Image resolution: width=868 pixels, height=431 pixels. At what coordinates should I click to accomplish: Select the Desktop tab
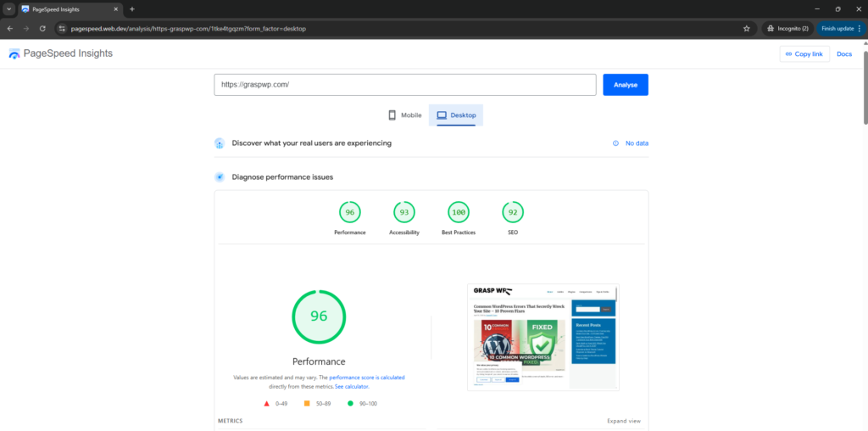click(x=456, y=115)
